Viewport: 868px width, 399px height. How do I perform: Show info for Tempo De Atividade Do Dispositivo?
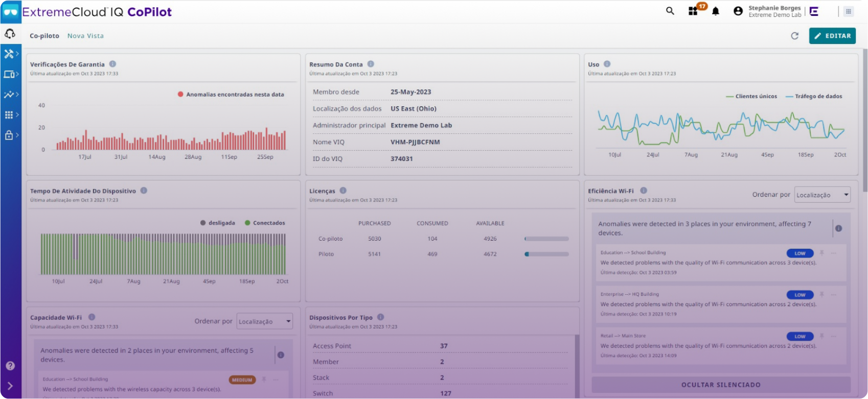[x=144, y=191]
